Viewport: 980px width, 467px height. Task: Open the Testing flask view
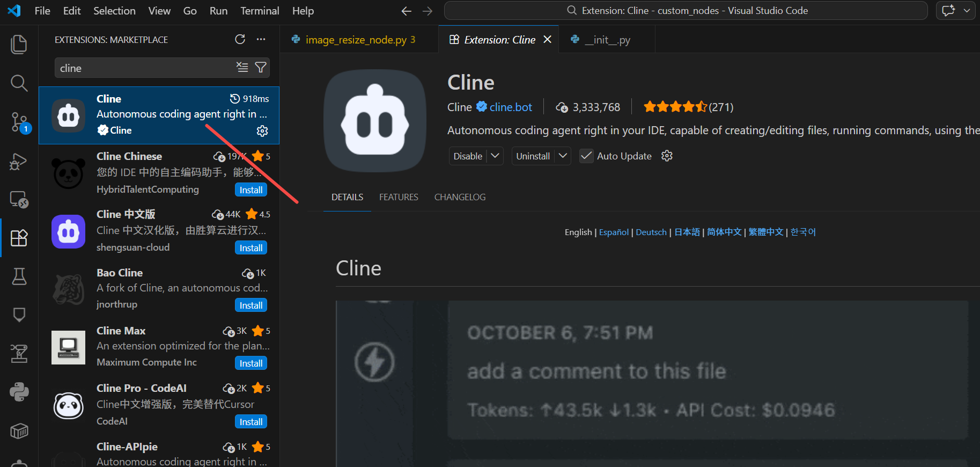19,276
